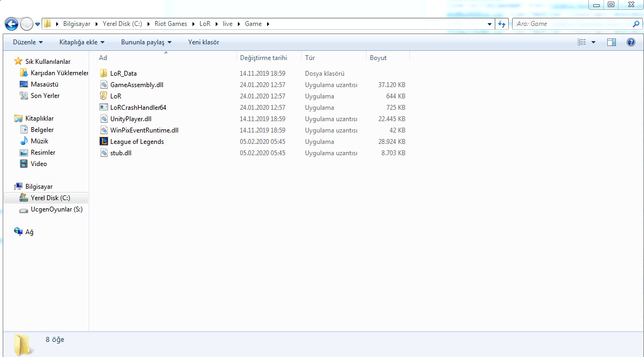Select the stub.dll file icon
The image size is (644, 357).
(x=103, y=153)
